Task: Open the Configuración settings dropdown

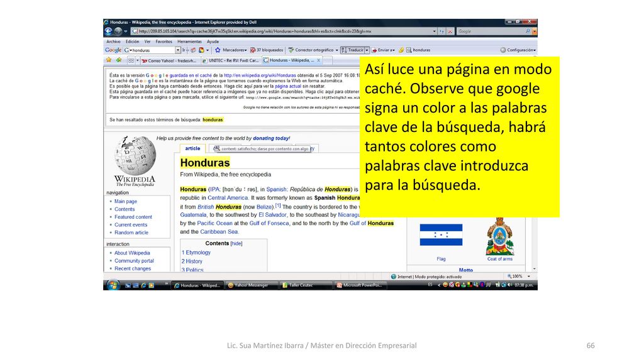Action: (518, 50)
